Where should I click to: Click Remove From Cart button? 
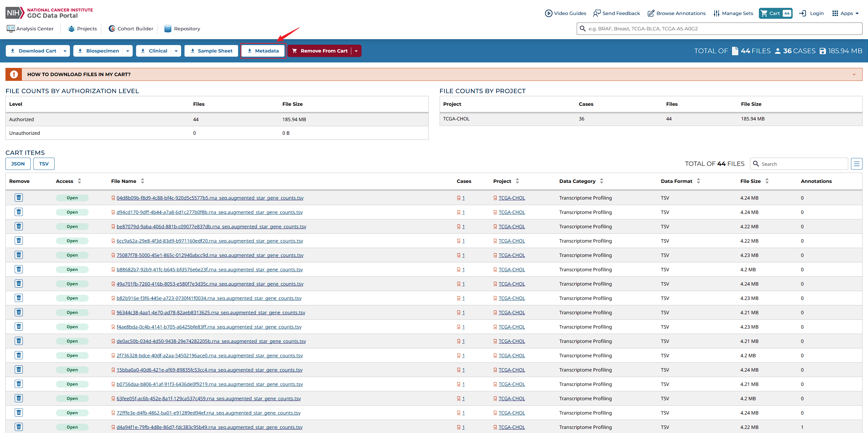pyautogui.click(x=320, y=51)
